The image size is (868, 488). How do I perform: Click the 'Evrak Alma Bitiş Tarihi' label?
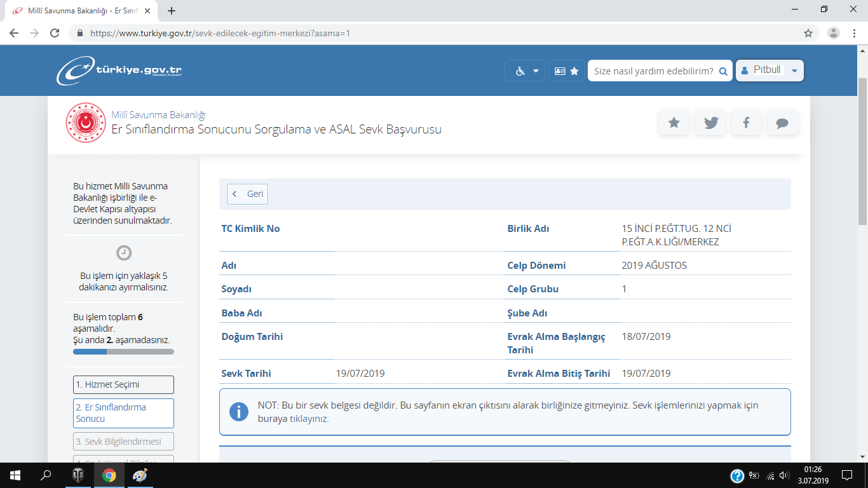tap(559, 374)
